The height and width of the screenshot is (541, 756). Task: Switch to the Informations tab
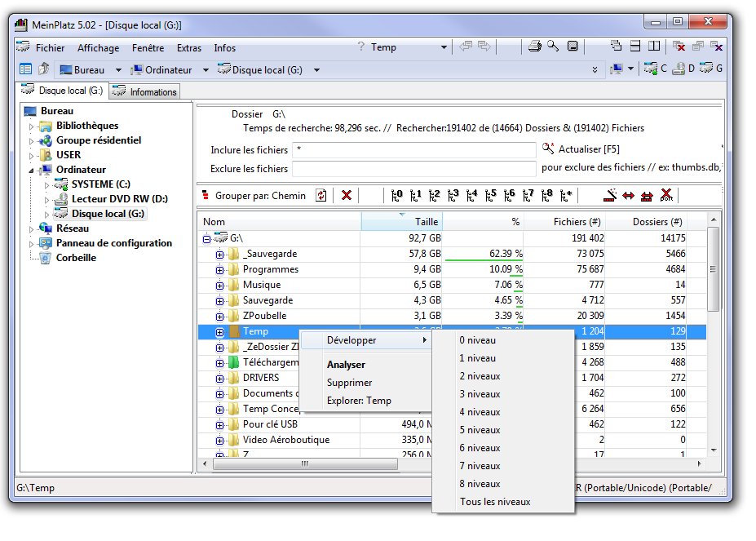tap(145, 91)
